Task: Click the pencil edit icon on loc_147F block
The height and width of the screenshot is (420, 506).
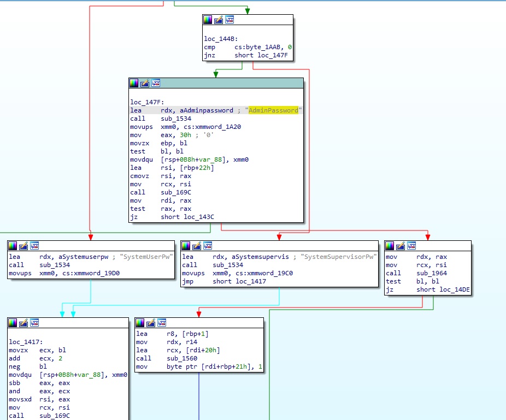Action: click(145, 83)
